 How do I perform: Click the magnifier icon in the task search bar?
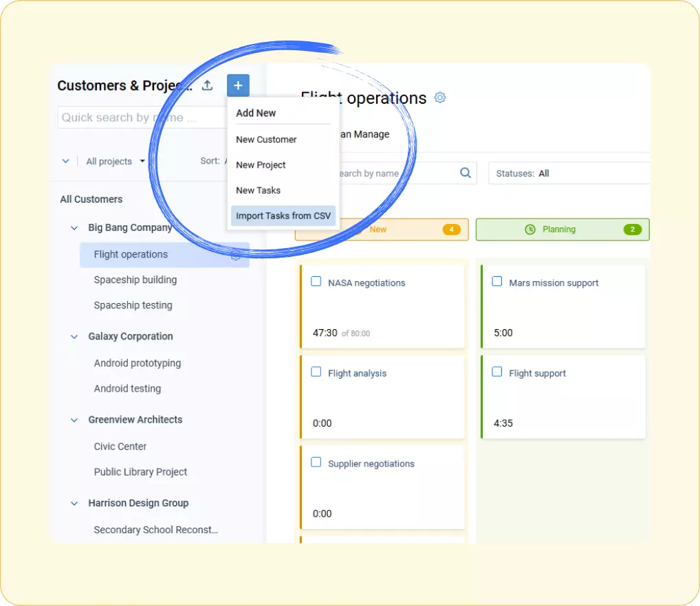coord(464,172)
